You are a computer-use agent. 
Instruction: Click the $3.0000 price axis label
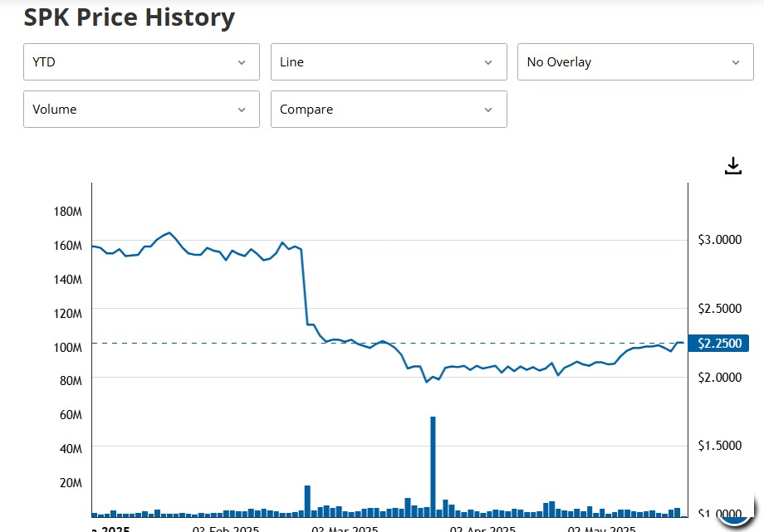point(719,240)
